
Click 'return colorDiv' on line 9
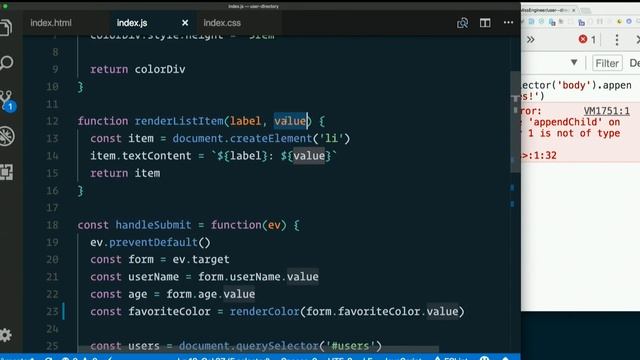point(138,69)
